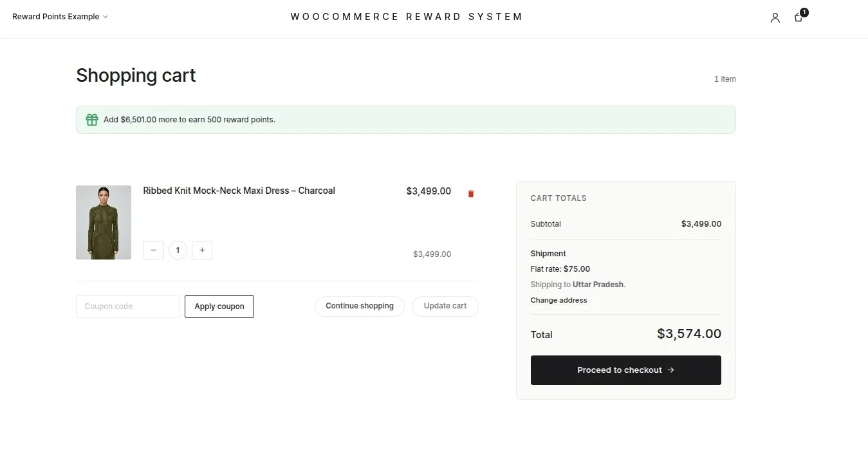Click the Subtotal $3,499.00 value
Viewport: 868px width, 472px height.
[x=701, y=224]
